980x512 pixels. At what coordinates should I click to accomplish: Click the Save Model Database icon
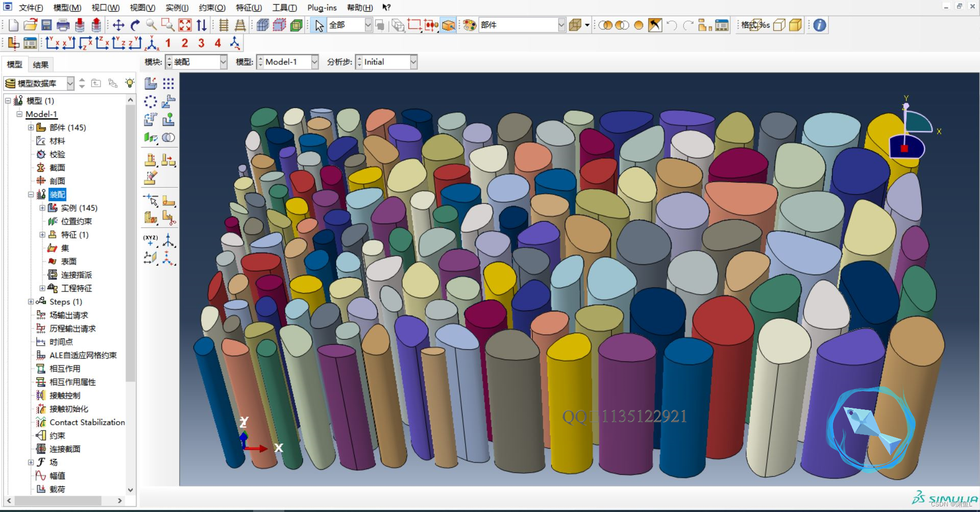46,25
